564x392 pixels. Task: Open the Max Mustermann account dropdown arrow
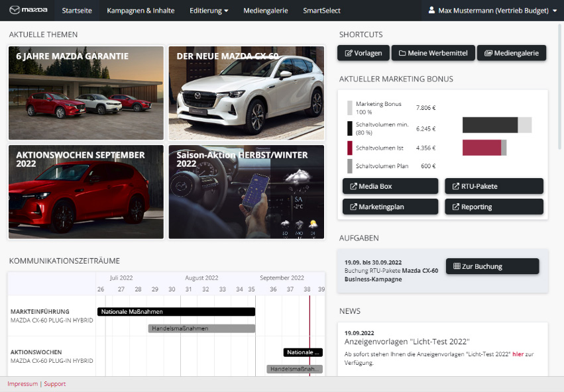click(x=555, y=11)
